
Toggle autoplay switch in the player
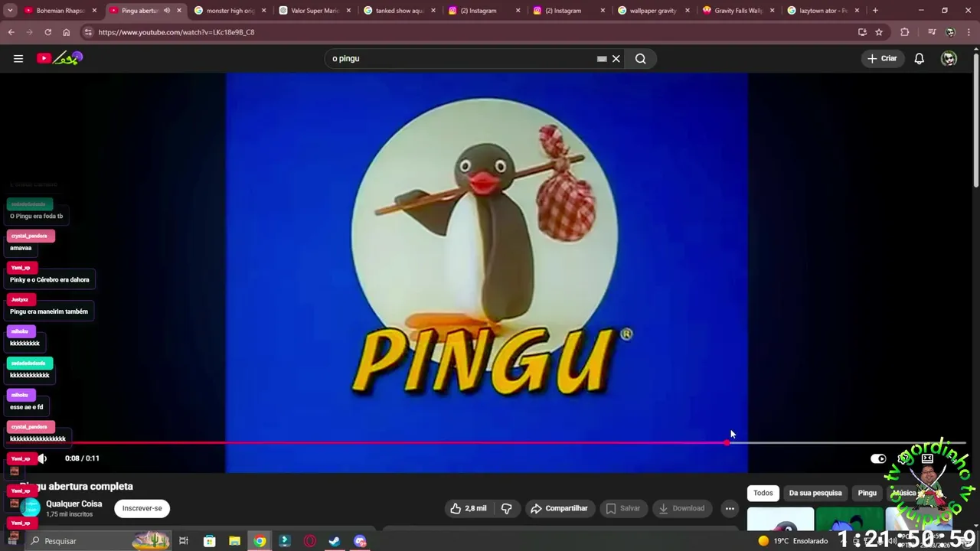(x=878, y=458)
